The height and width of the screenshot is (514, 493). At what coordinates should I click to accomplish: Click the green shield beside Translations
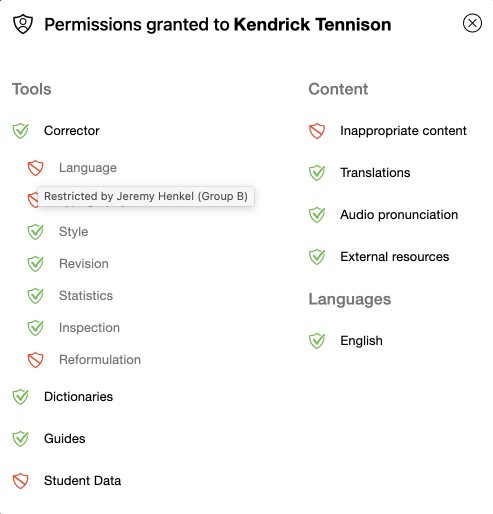tap(317, 173)
